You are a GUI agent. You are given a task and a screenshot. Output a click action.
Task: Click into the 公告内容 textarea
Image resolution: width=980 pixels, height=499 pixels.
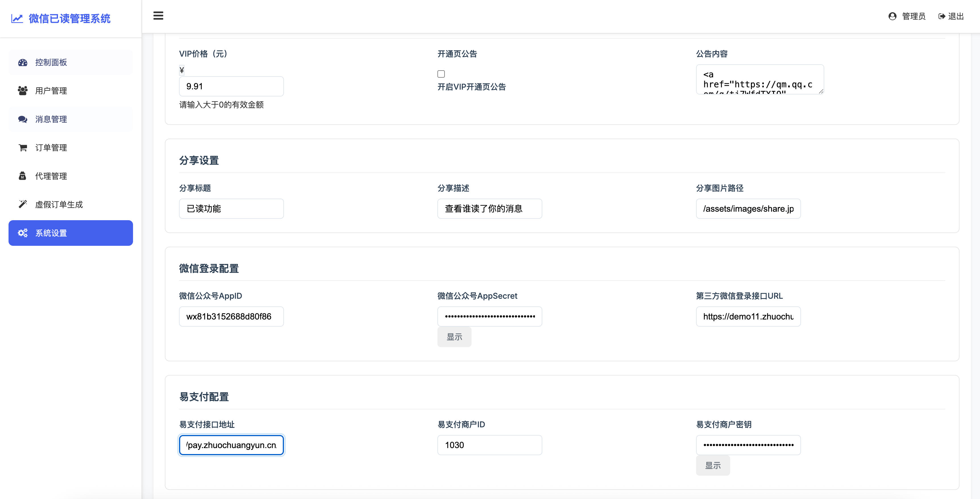(760, 79)
